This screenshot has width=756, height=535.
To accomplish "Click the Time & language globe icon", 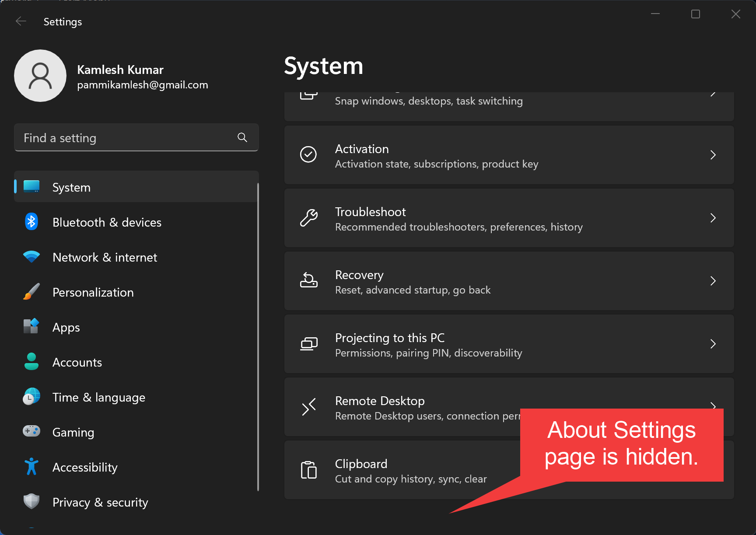I will click(31, 397).
